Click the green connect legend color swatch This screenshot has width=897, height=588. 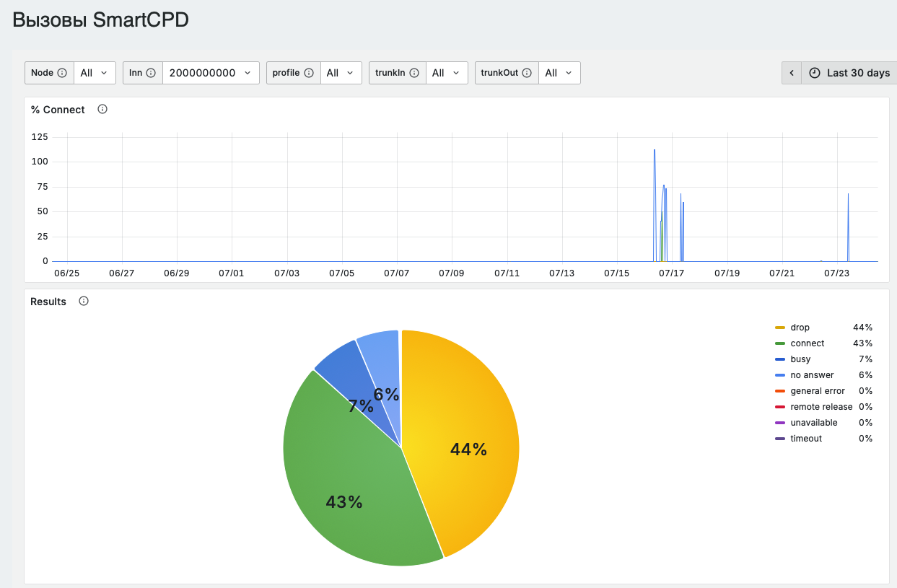(x=779, y=343)
